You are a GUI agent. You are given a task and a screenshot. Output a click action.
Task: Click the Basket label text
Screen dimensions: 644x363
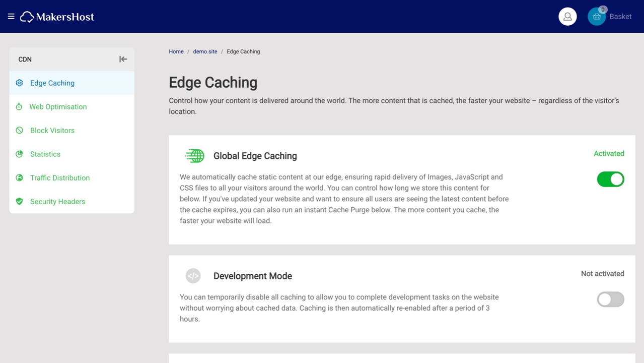coord(620,17)
